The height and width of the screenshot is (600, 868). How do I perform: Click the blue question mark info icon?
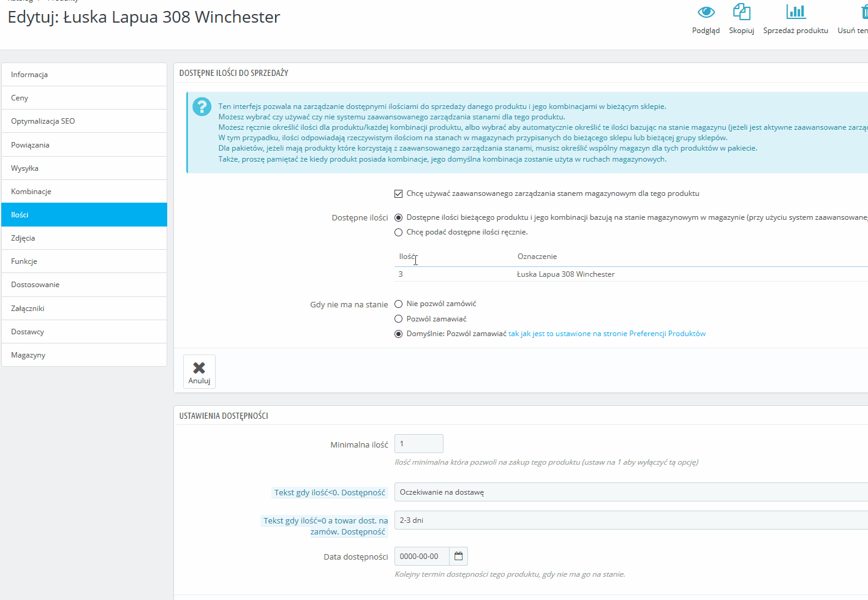(202, 107)
